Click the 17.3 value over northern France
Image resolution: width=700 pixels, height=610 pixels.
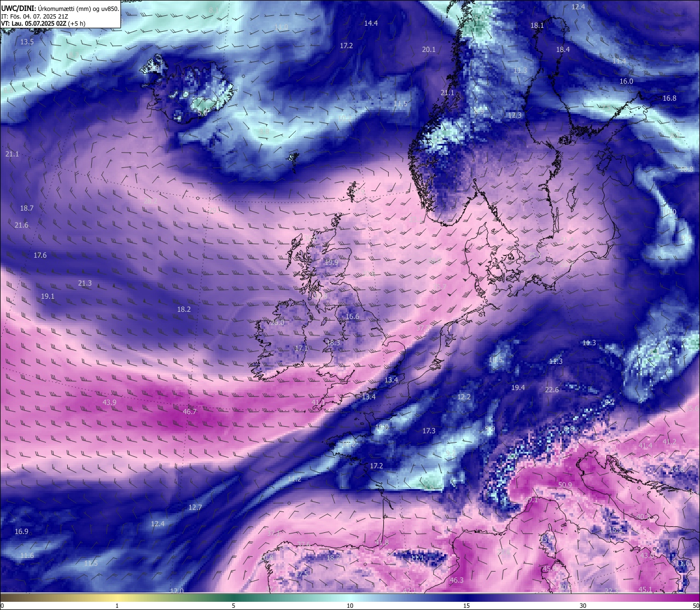click(x=429, y=431)
